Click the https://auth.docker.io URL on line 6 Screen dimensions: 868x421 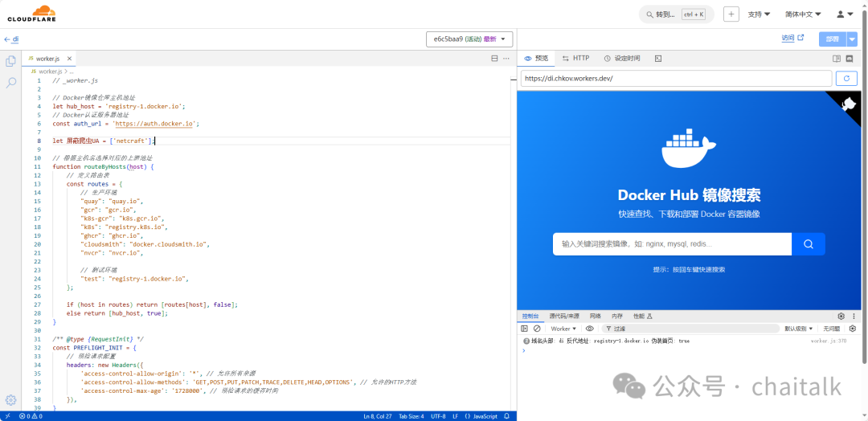click(x=154, y=124)
